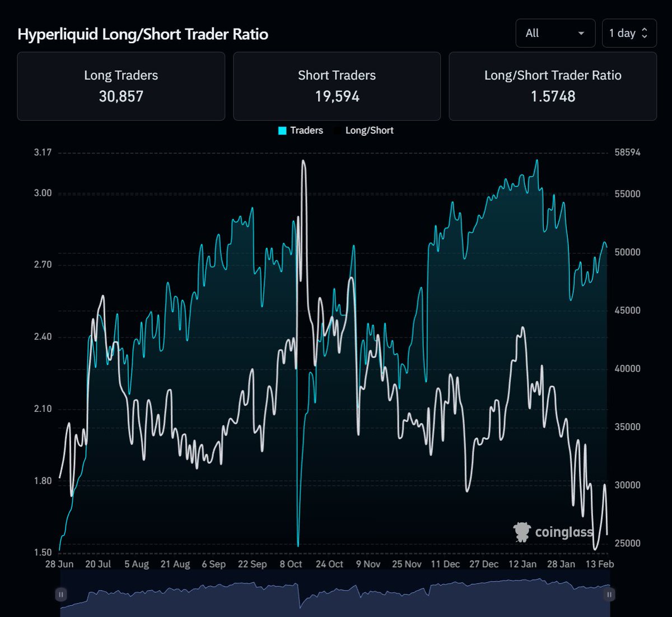Click the 3.17 left axis label
This screenshot has width=672, height=617.
[43, 152]
